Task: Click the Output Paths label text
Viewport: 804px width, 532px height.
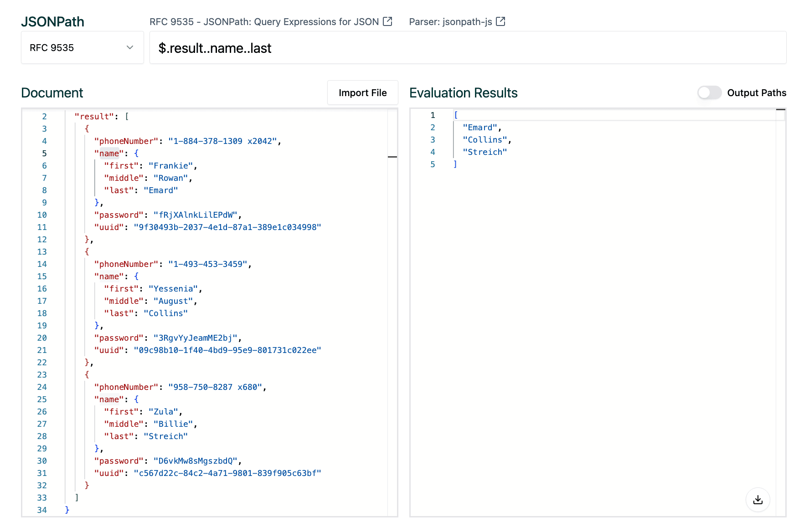Action: coord(757,92)
